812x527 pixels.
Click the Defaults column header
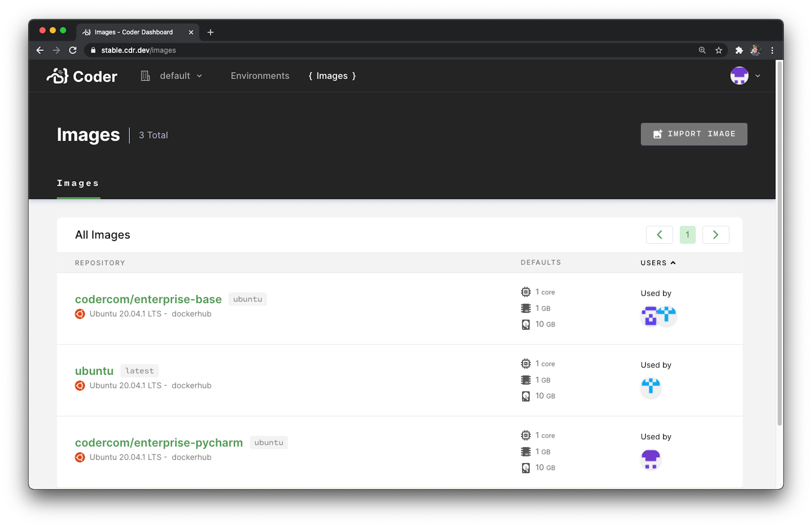540,262
